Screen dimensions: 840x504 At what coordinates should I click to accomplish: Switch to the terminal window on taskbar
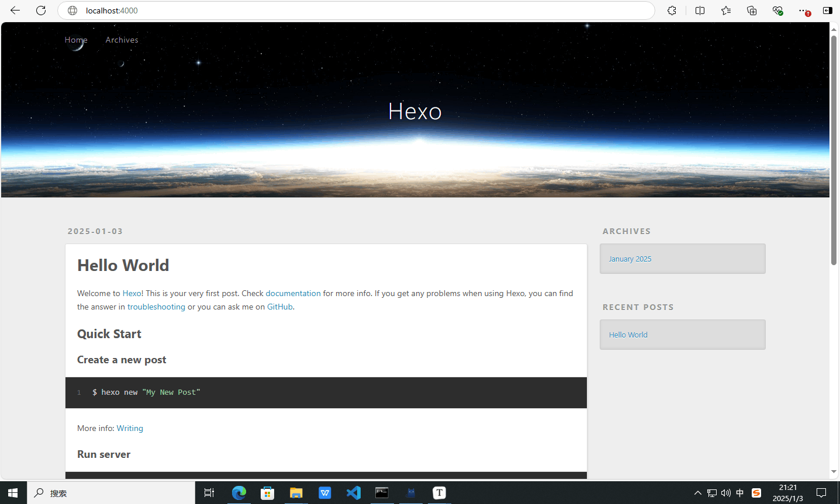coord(382,493)
